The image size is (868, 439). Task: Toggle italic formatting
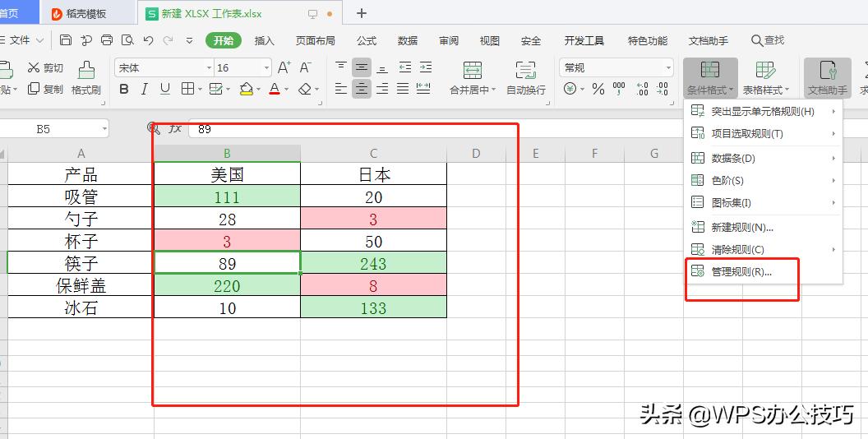pos(145,89)
